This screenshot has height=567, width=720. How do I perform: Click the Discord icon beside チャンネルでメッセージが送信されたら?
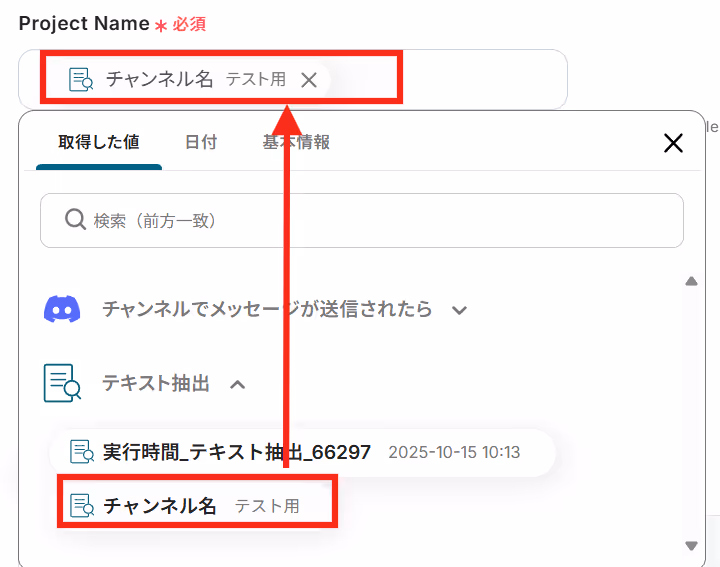coord(62,309)
